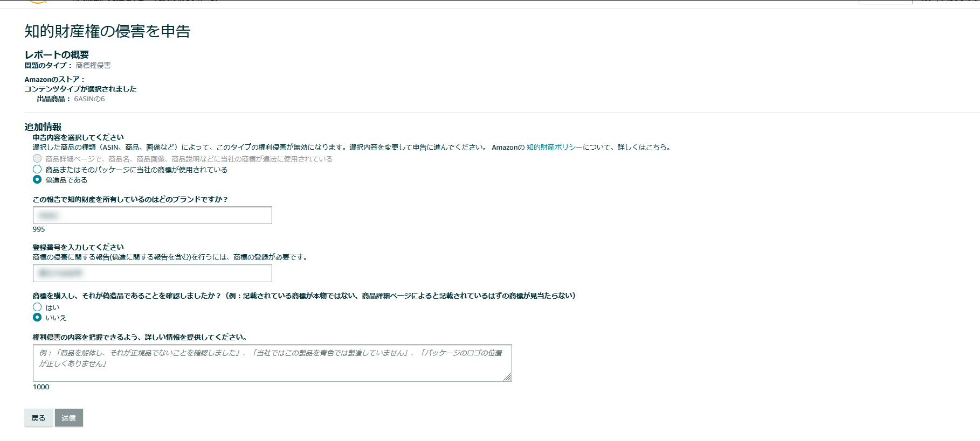980x441 pixels.
Task: Click the Amazonのストア label
Action: (x=54, y=80)
